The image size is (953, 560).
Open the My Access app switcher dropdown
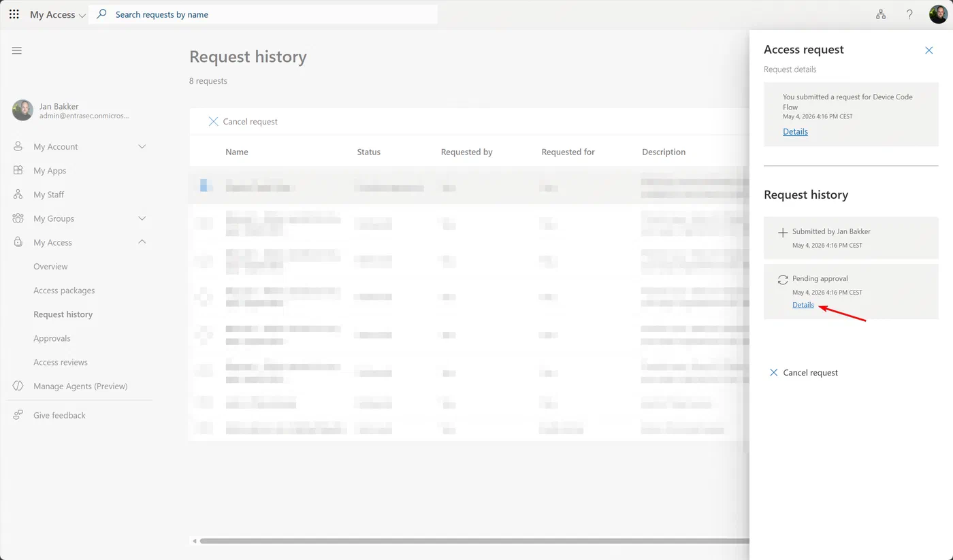coord(58,14)
